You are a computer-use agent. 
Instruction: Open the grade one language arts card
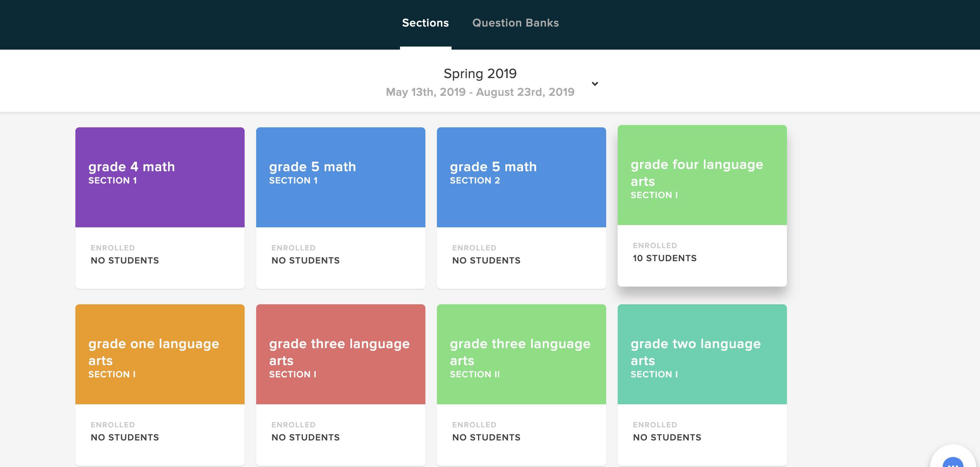coord(160,385)
